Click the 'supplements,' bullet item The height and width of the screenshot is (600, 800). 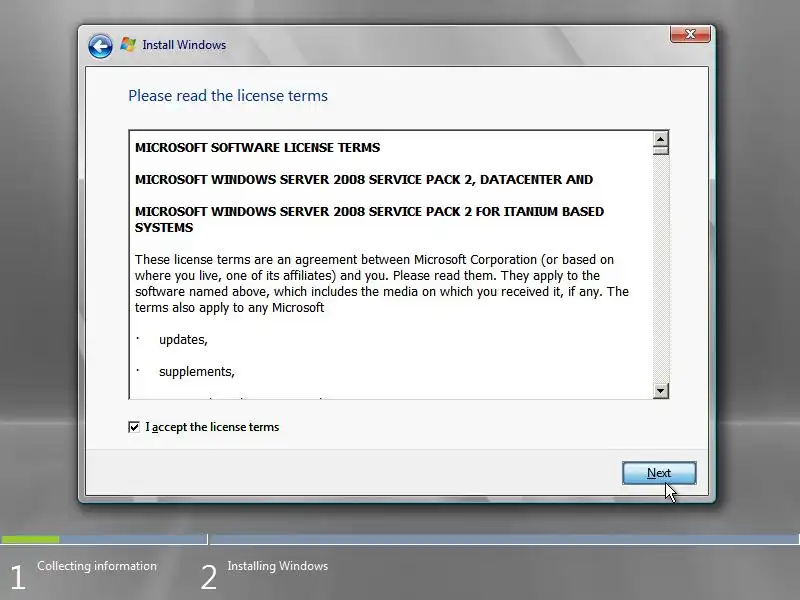point(197,372)
